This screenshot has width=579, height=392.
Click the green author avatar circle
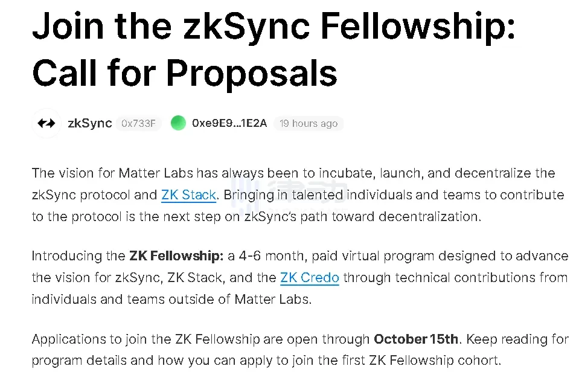pyautogui.click(x=178, y=123)
